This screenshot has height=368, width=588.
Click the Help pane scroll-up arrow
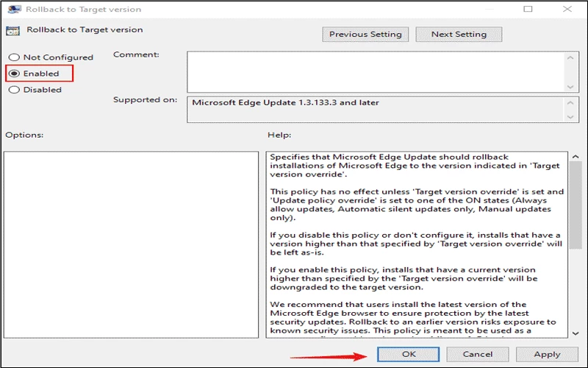point(576,157)
